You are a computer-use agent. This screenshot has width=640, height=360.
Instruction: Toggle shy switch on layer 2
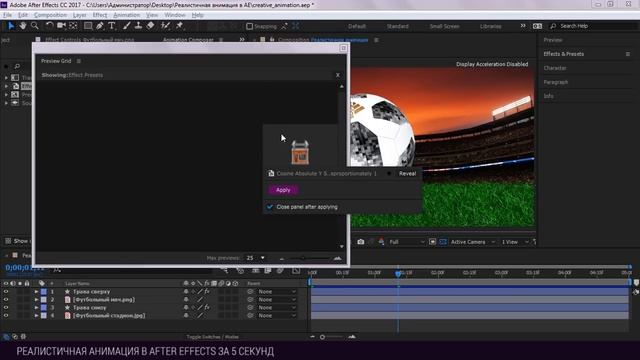point(186,300)
